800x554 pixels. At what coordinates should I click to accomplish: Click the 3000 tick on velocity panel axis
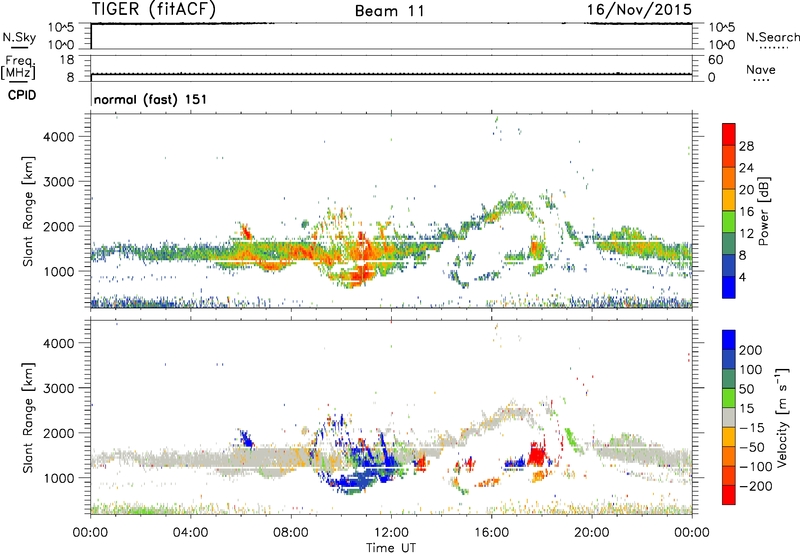[58, 388]
